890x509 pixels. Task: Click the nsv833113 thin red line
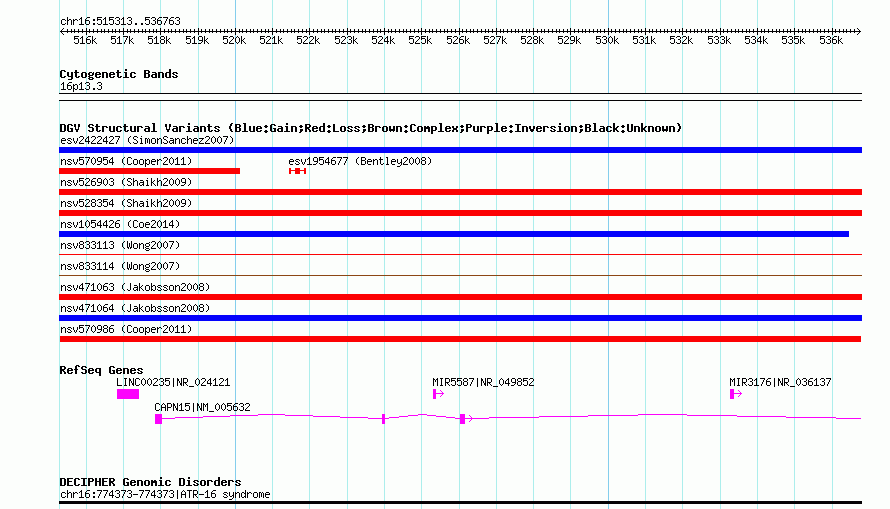click(x=460, y=255)
